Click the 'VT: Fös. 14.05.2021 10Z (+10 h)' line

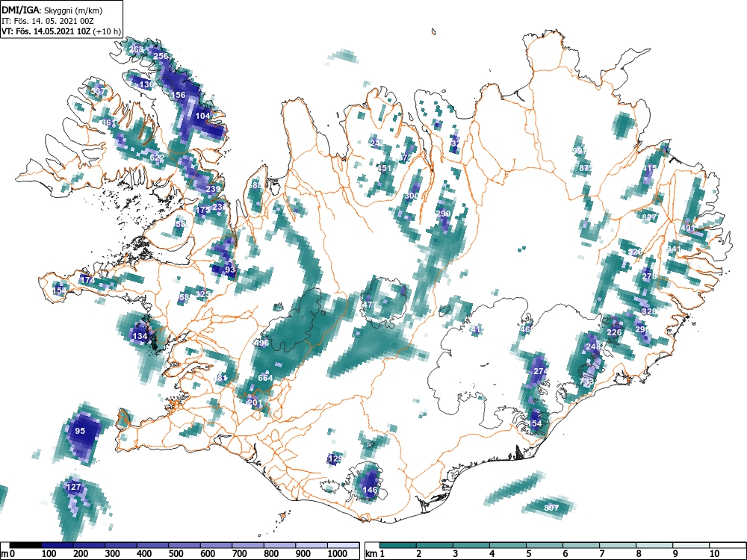(61, 31)
